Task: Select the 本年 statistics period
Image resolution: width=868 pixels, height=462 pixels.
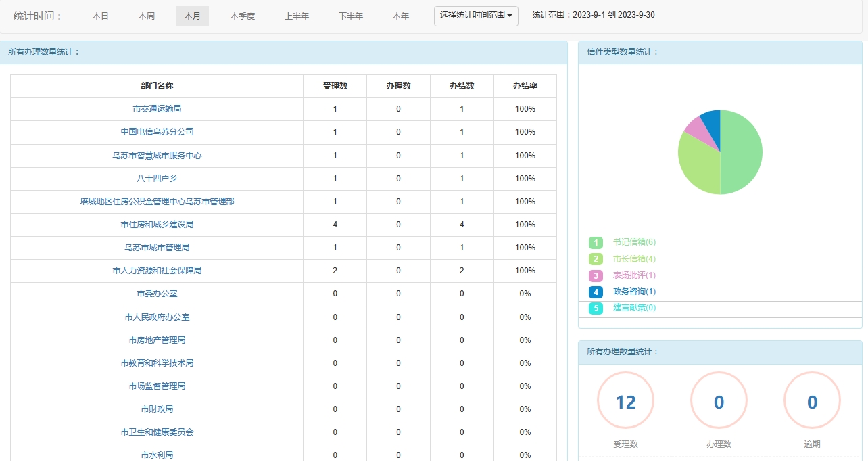Action: click(x=401, y=16)
